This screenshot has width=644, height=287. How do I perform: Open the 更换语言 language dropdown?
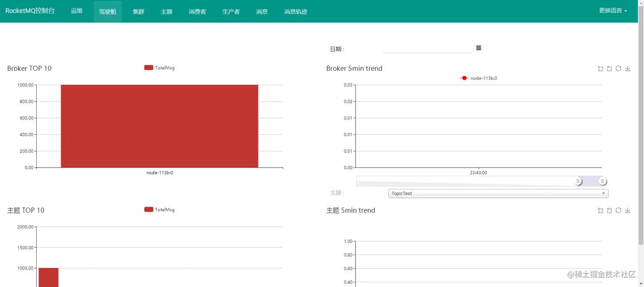click(613, 11)
